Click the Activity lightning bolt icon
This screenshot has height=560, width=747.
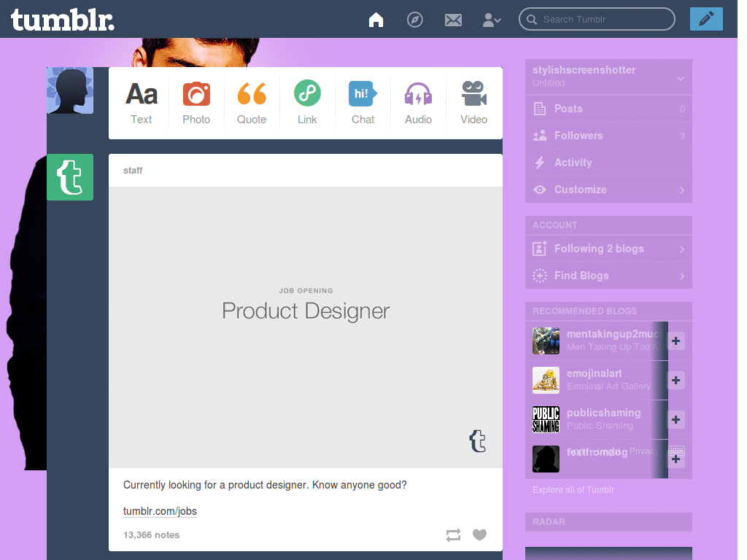(539, 163)
